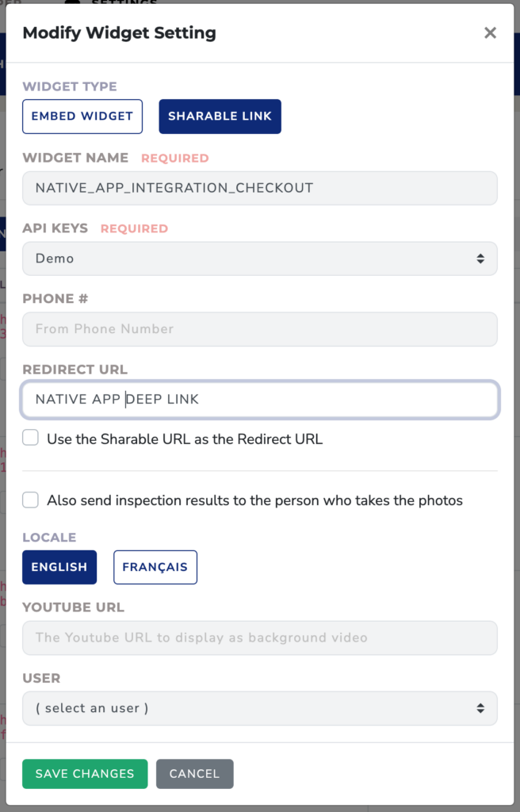Image resolution: width=520 pixels, height=812 pixels.
Task: Switch the locale to Français
Action: [155, 567]
